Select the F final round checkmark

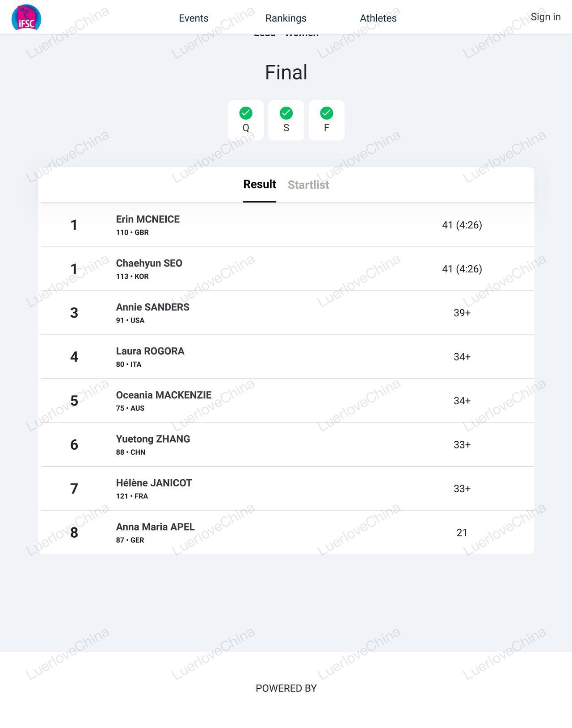point(327,120)
